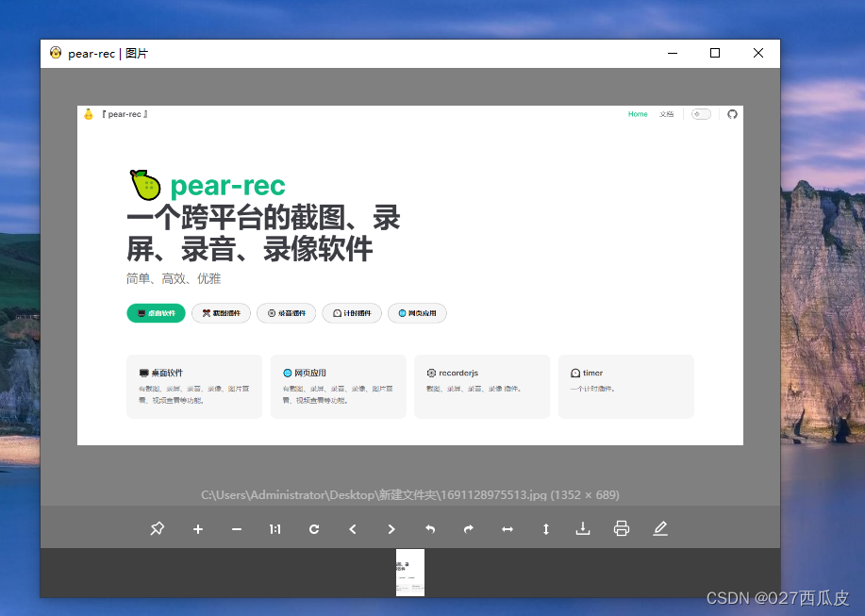Pin the image viewer window
Viewport: 865px width, 616px height.
pyautogui.click(x=157, y=528)
